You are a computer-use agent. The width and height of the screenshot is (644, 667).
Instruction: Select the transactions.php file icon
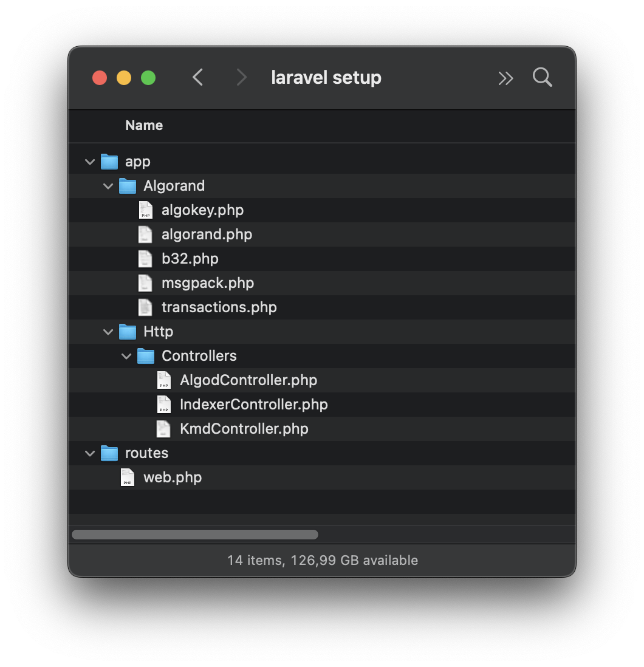(145, 307)
